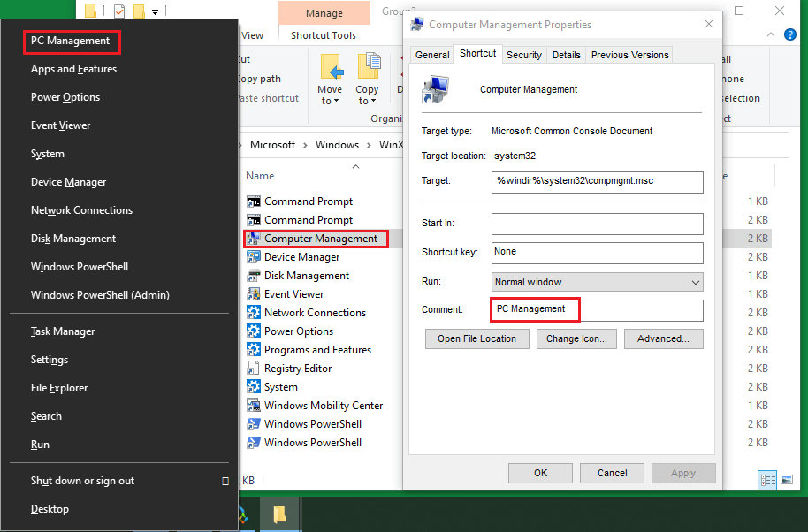
Task: Choose Run in Win+X menu
Action: (40, 445)
